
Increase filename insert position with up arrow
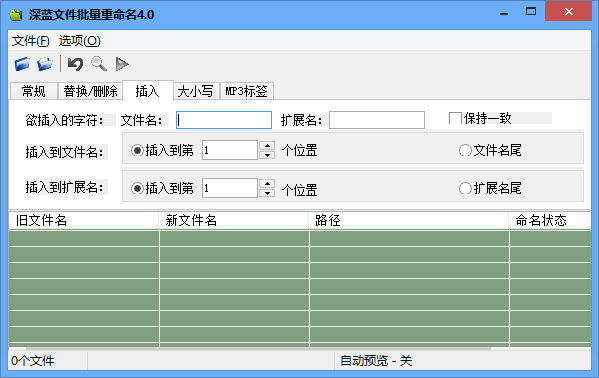267,146
